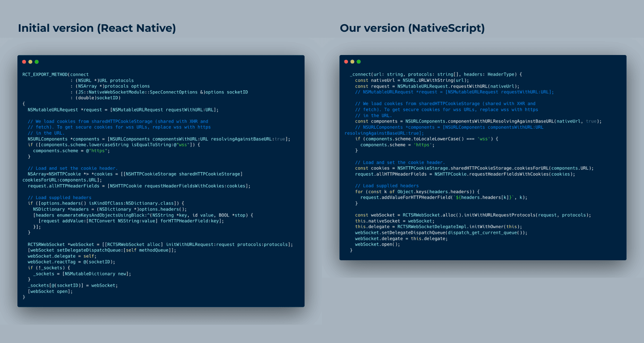644x343 pixels.
Task: Click the green dot on the NativeScript code window
Action: 359,62
